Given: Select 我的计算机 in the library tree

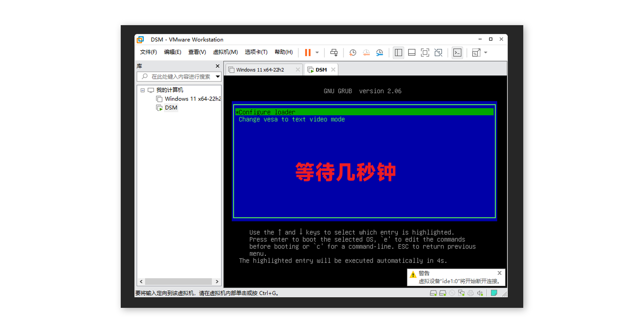Looking at the screenshot, I should [170, 90].
